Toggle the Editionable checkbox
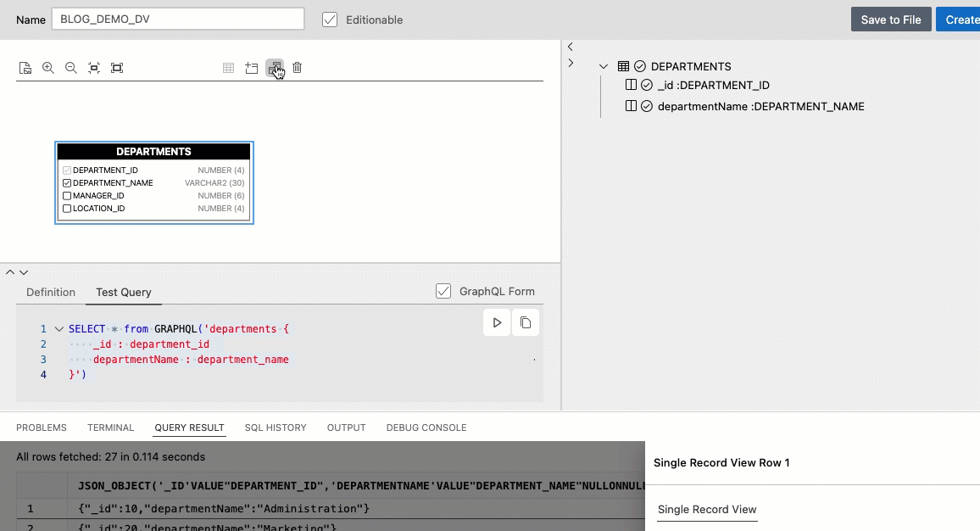 click(330, 20)
